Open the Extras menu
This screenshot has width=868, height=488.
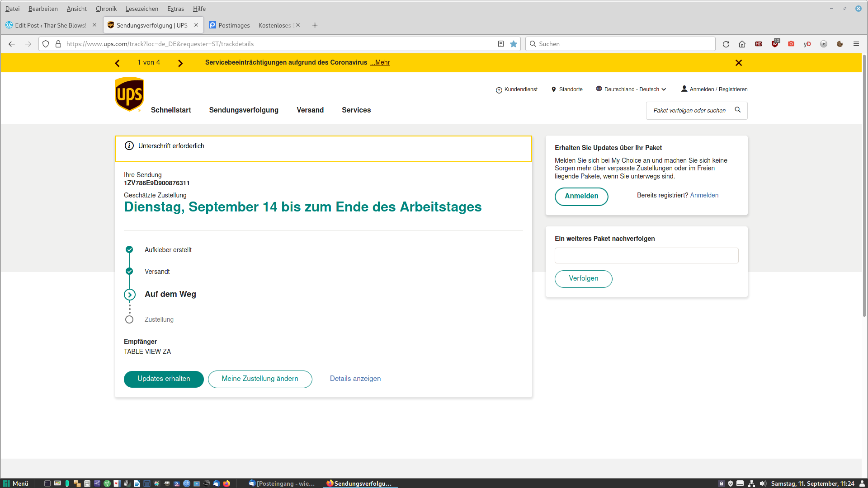point(175,9)
